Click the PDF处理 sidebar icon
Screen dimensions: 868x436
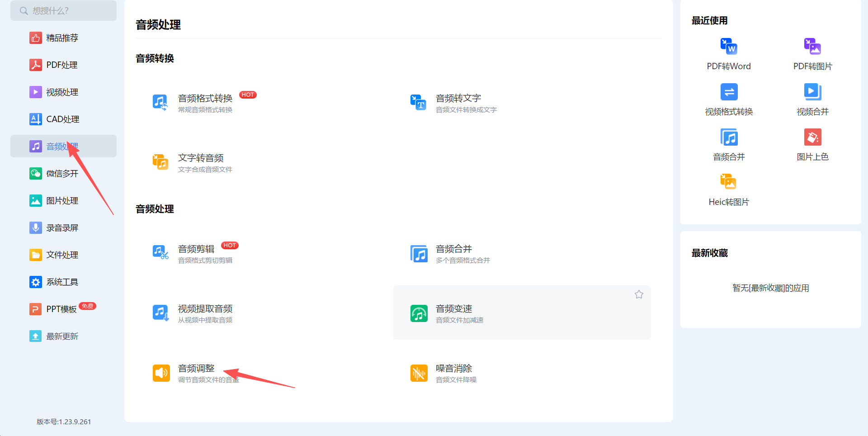coord(36,65)
